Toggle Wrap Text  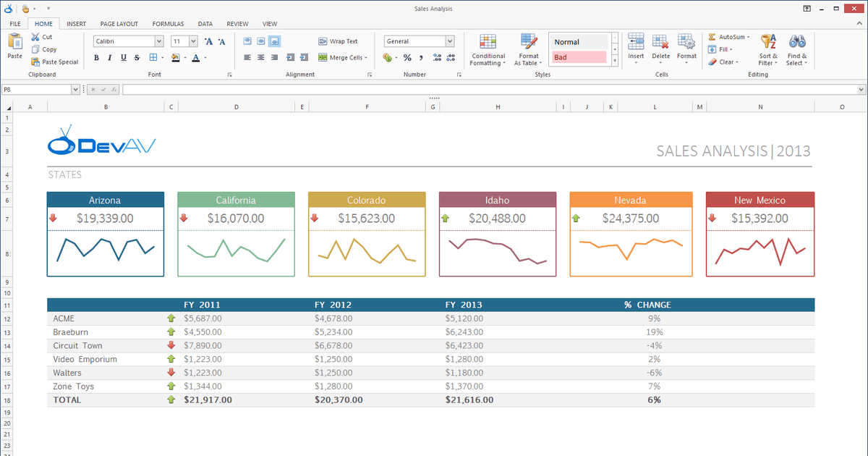tap(339, 41)
